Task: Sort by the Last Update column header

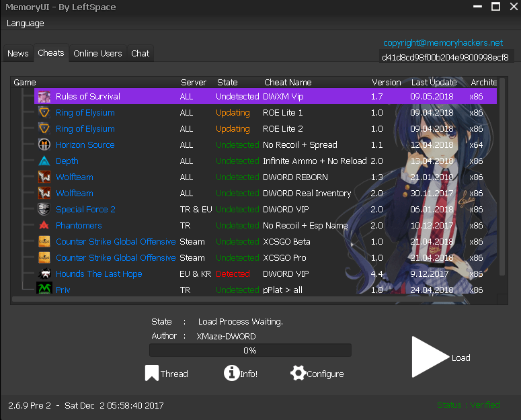Action: click(x=434, y=83)
